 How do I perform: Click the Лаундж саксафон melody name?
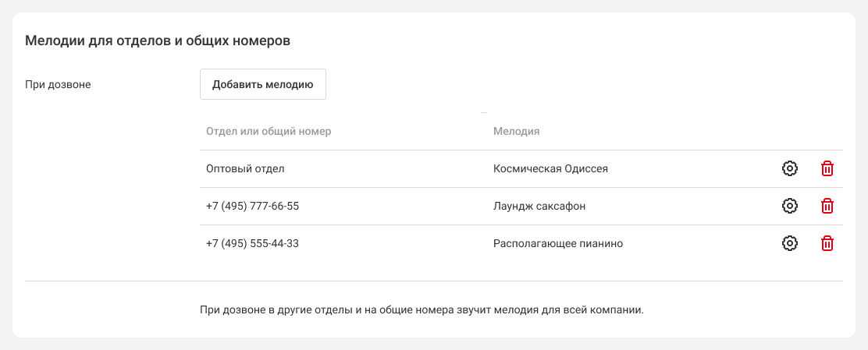[539, 206]
